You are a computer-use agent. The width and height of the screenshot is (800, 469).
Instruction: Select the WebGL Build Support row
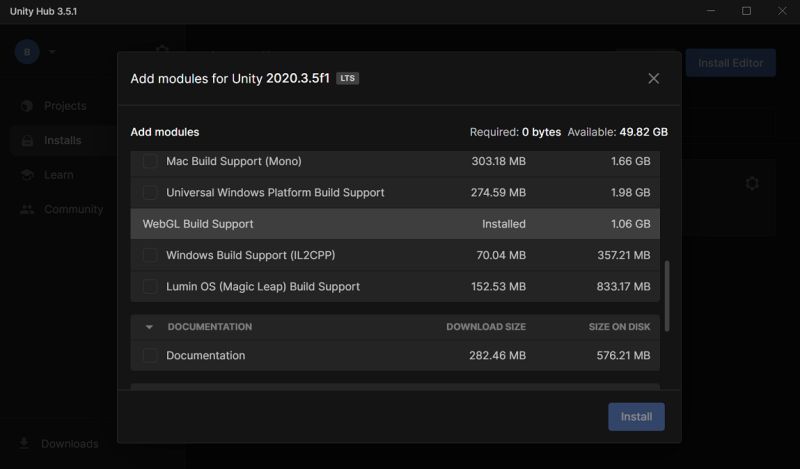[395, 224]
